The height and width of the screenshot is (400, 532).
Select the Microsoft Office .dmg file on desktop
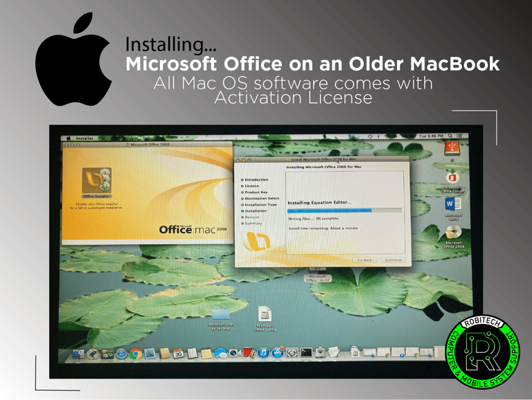click(x=265, y=313)
